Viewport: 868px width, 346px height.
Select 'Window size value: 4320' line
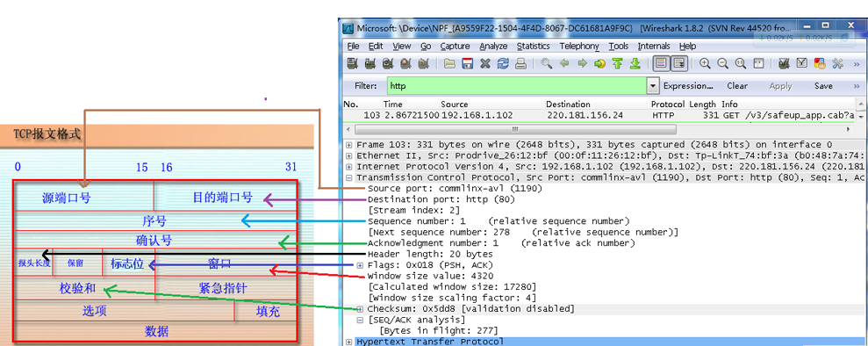coord(430,277)
